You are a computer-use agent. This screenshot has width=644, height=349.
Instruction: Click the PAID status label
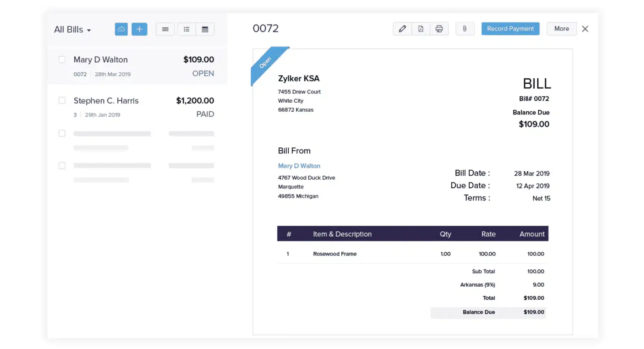[x=205, y=114]
